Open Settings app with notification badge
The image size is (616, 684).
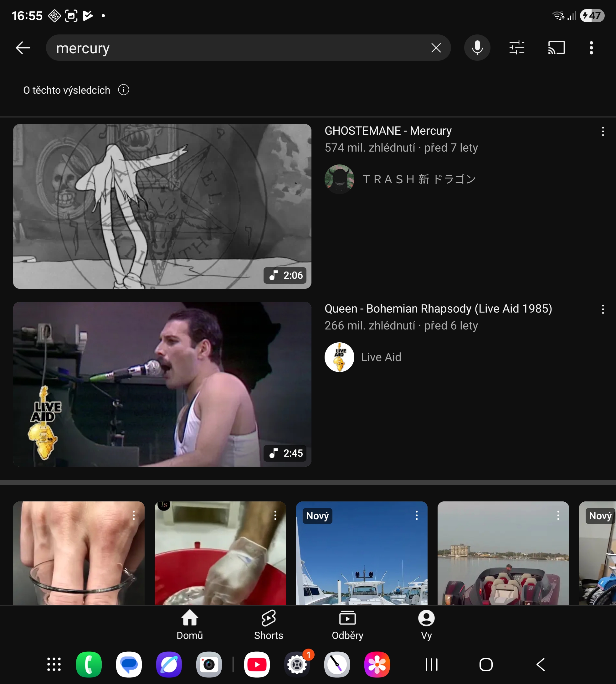[x=297, y=664]
